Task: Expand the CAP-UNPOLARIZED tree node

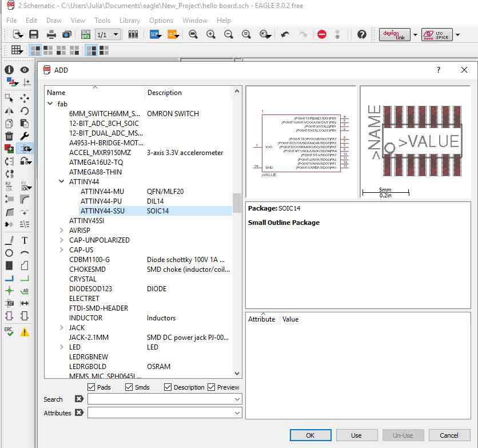Action: click(x=62, y=240)
